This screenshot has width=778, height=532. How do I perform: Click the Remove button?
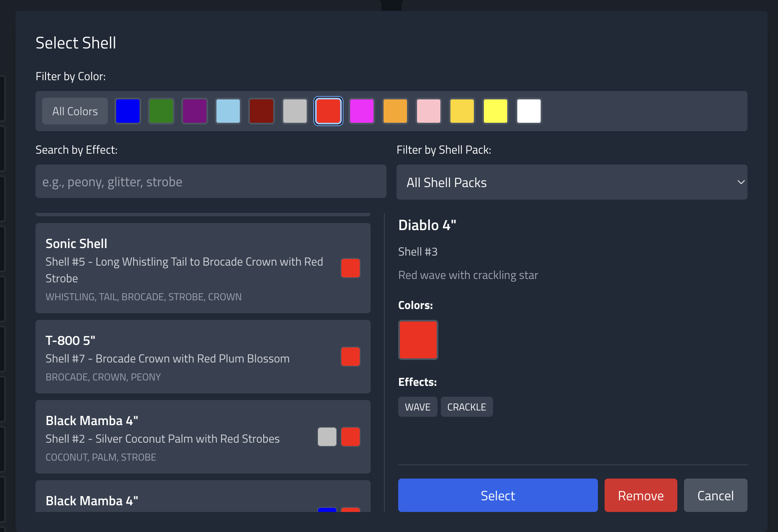pyautogui.click(x=641, y=495)
